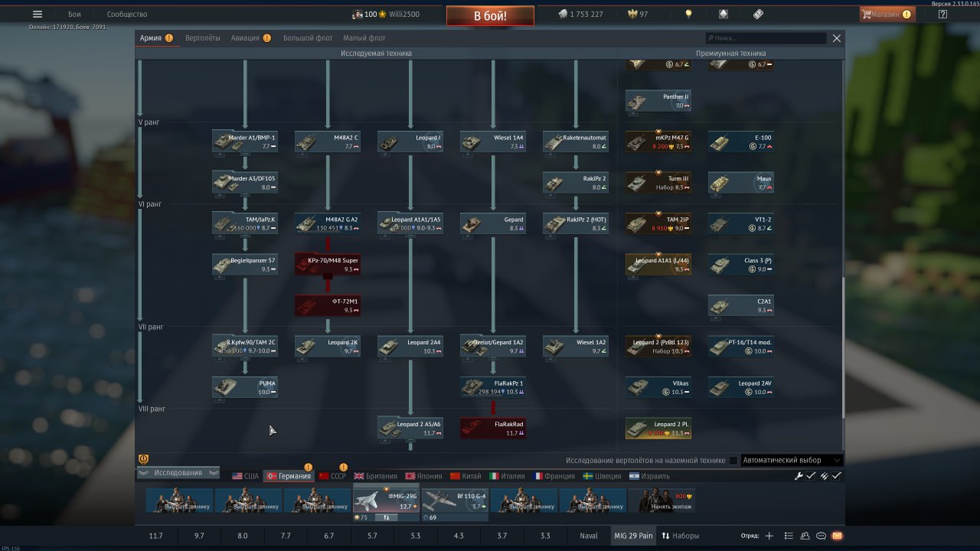
Task: Click the research tree vertical scrollbar
Action: [x=843, y=348]
